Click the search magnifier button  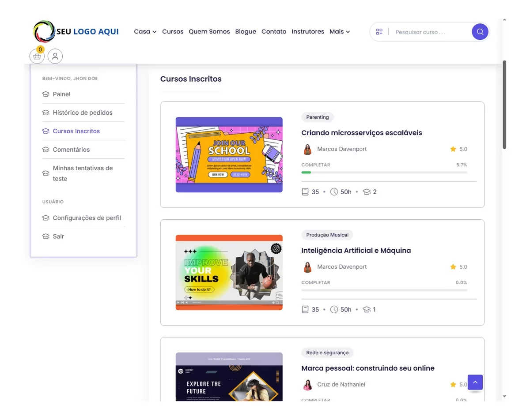pyautogui.click(x=480, y=32)
